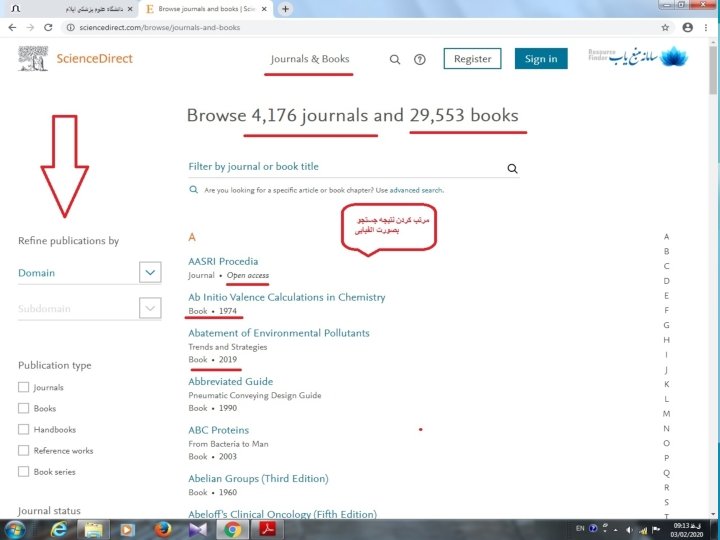Open Abelian Groups (Third Edition) link
The width and height of the screenshot is (720, 540).
[258, 478]
